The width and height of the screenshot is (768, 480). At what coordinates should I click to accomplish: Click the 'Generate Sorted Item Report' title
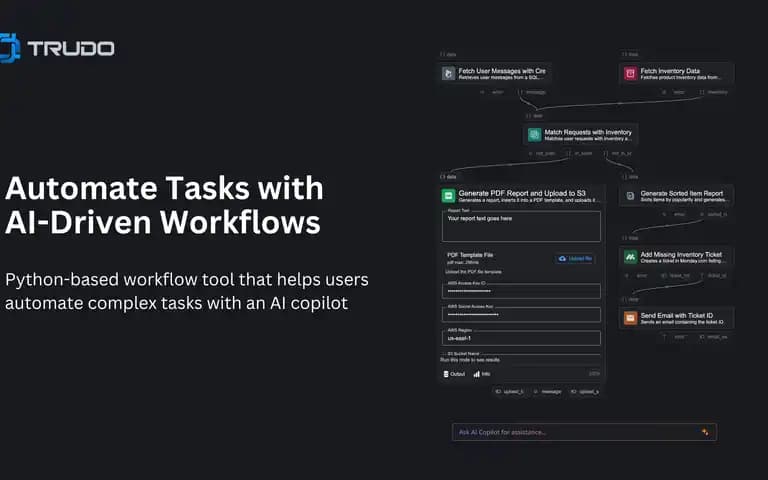click(x=681, y=193)
